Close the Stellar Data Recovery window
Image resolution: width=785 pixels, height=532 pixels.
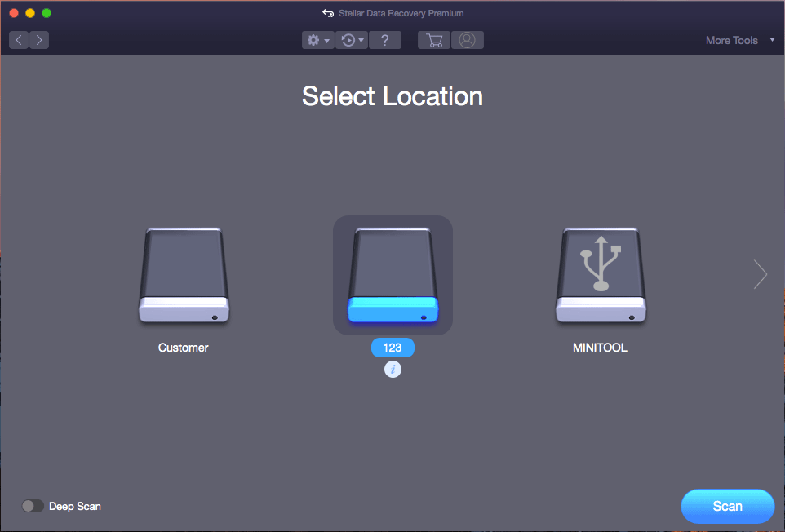tap(14, 13)
